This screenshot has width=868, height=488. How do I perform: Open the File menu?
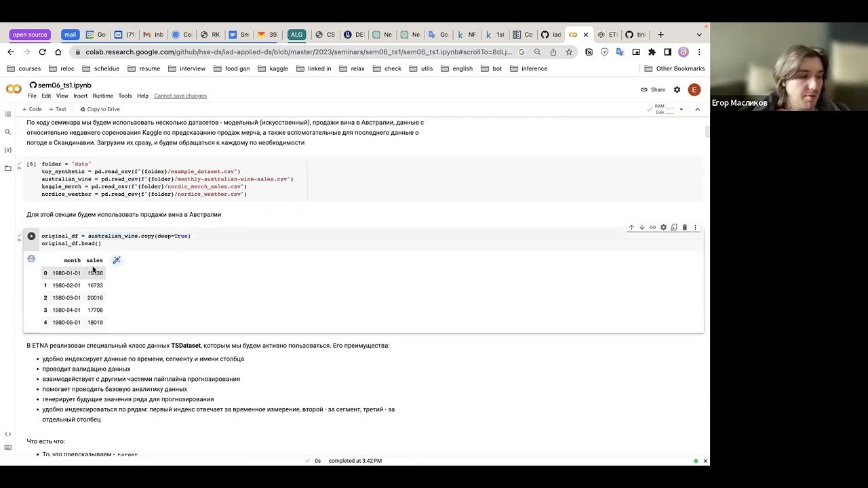[32, 96]
